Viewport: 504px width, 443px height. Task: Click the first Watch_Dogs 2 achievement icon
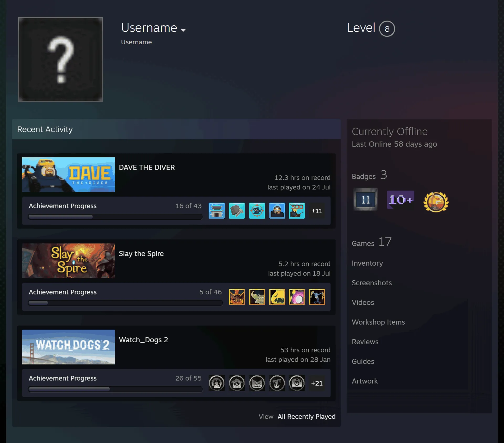point(217,383)
